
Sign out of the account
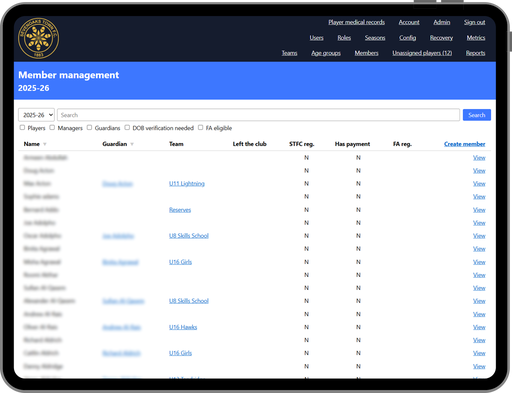coord(474,22)
